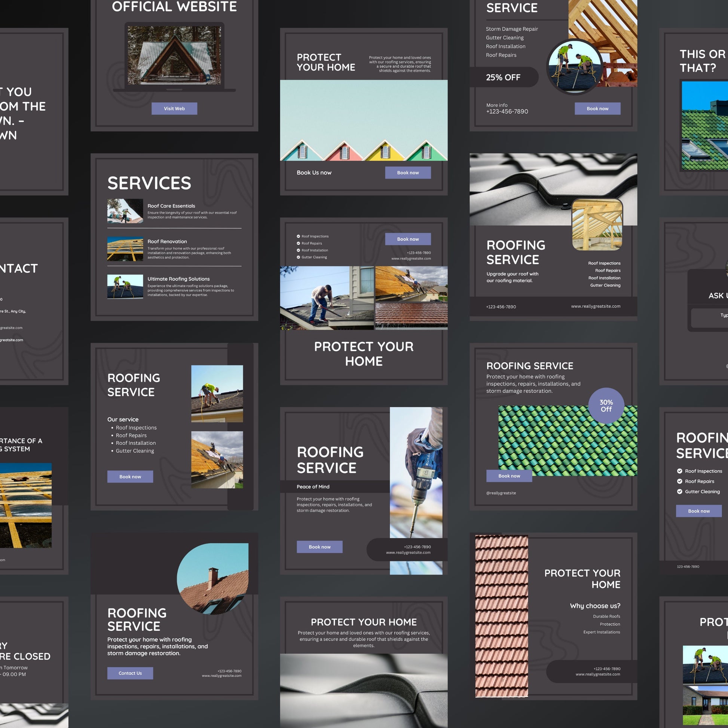The image size is (728, 728).
Task: Click "Book now" overlapping the green roof tiles
Action: [509, 476]
